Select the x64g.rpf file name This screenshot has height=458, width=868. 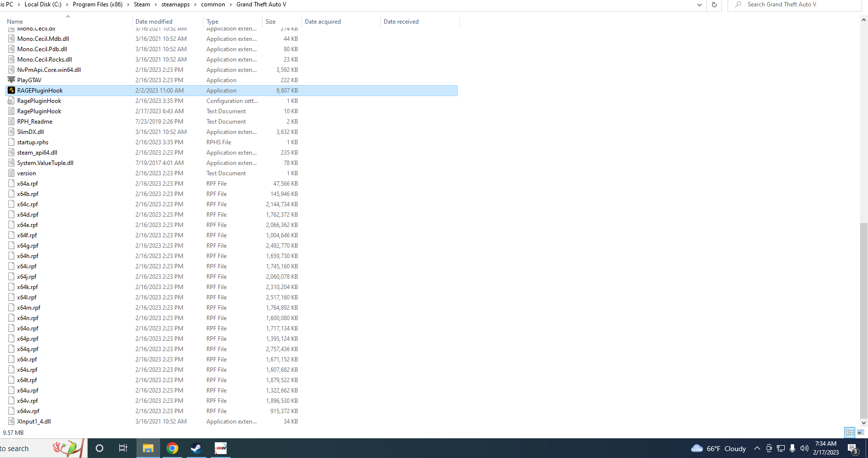[x=28, y=246]
